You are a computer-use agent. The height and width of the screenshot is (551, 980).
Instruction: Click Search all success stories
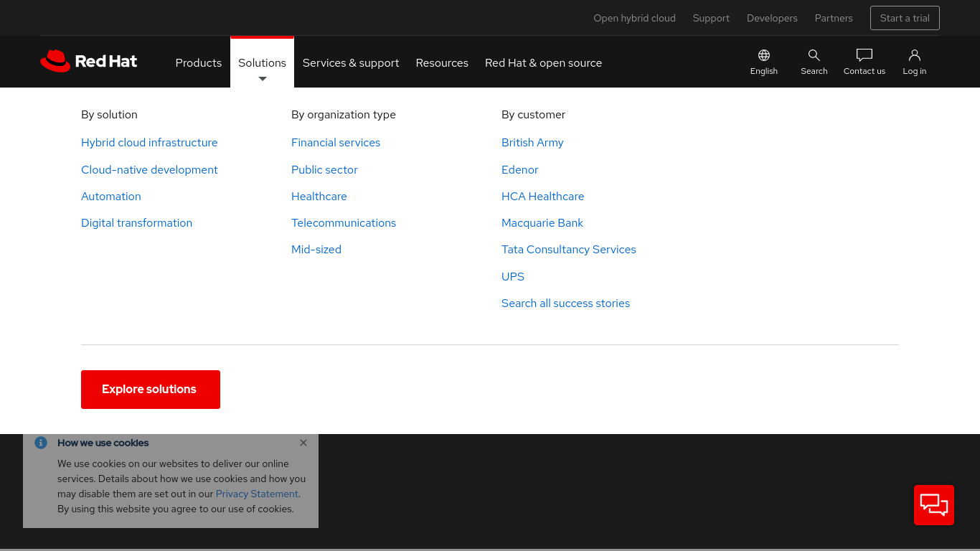(x=566, y=303)
